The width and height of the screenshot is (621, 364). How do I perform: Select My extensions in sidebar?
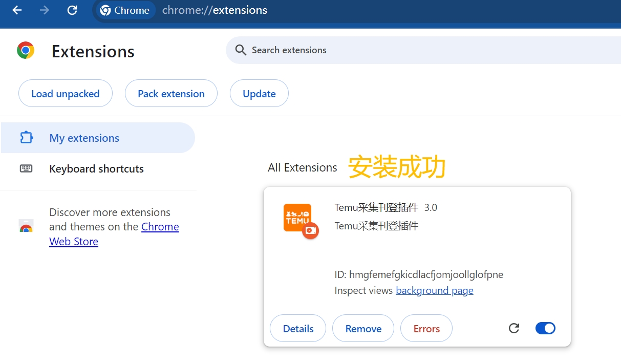[98, 138]
